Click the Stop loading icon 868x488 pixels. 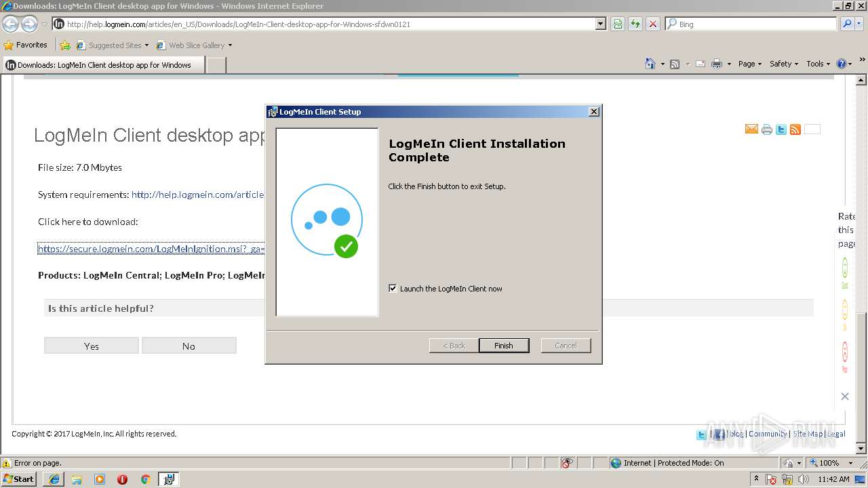coord(652,24)
